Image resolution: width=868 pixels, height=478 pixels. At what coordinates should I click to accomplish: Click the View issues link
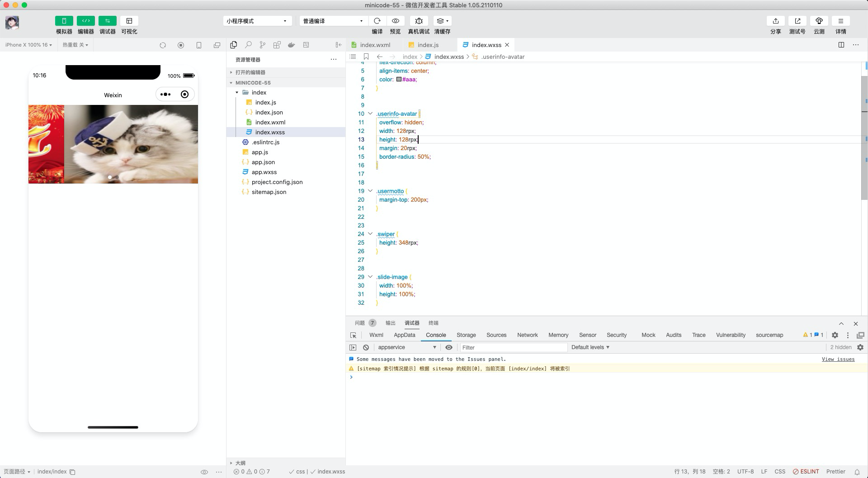838,359
